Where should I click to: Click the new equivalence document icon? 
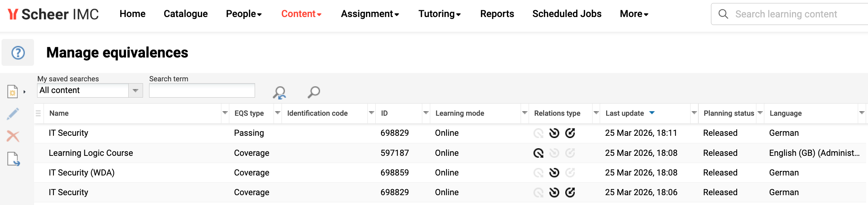click(x=13, y=92)
